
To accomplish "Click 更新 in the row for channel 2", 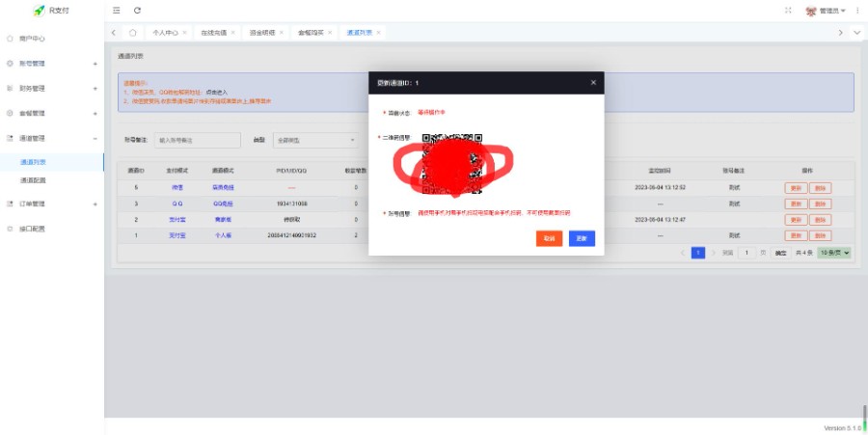I will pyautogui.click(x=796, y=220).
